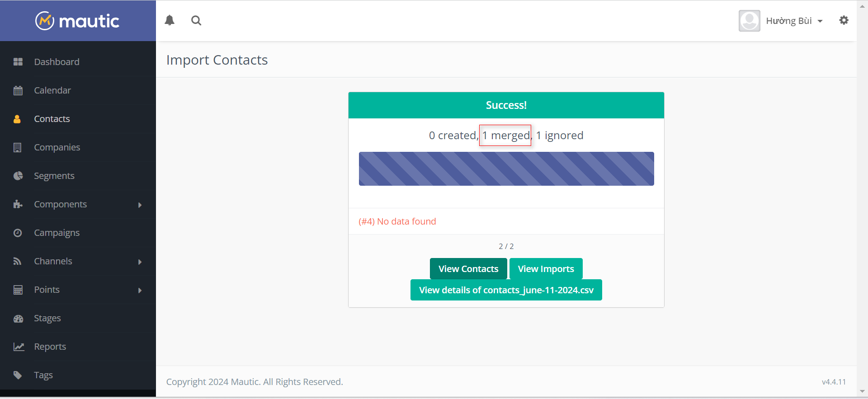Click the Dashboard grid icon

click(x=18, y=62)
